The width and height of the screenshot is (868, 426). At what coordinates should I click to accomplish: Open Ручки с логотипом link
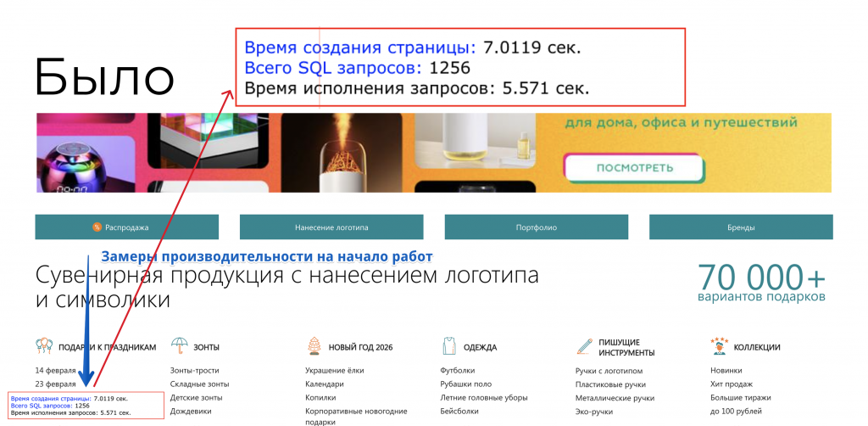click(x=609, y=370)
